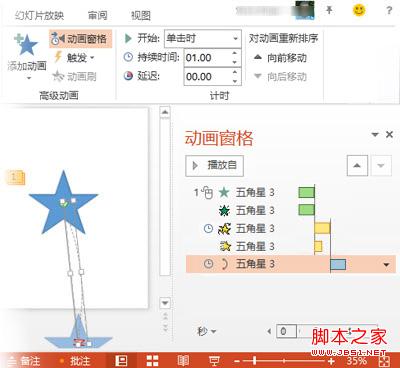The height and width of the screenshot is (368, 400).
Task: Click the 批注 comments button
Action: [75, 361]
